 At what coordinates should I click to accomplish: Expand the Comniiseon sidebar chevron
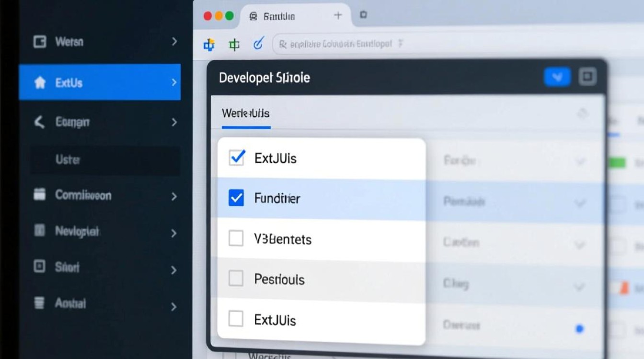point(174,196)
